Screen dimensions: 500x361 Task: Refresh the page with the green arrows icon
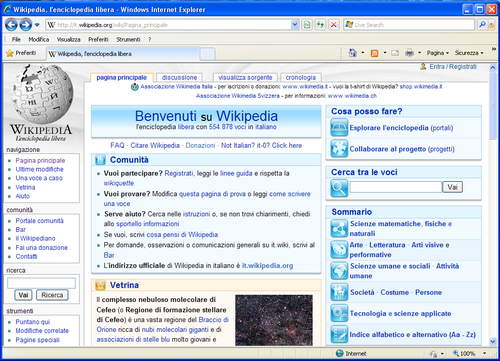(x=320, y=25)
